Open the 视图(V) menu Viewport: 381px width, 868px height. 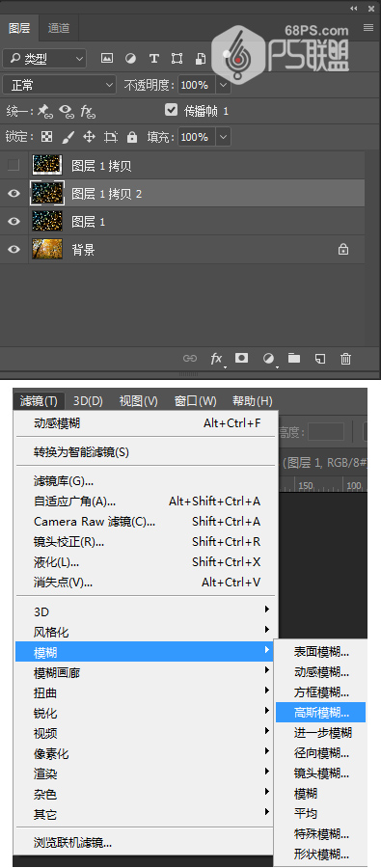[x=139, y=401]
